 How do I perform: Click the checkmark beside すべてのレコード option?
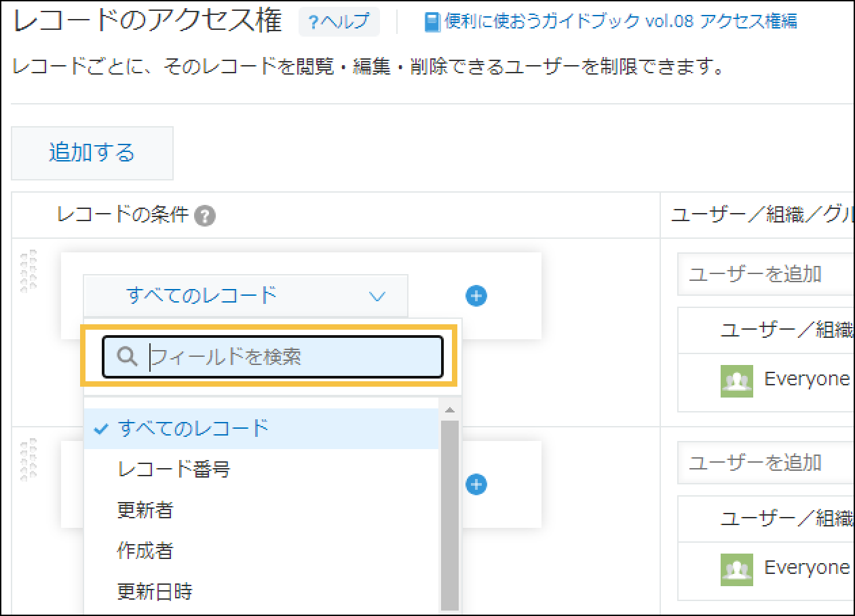coord(100,428)
